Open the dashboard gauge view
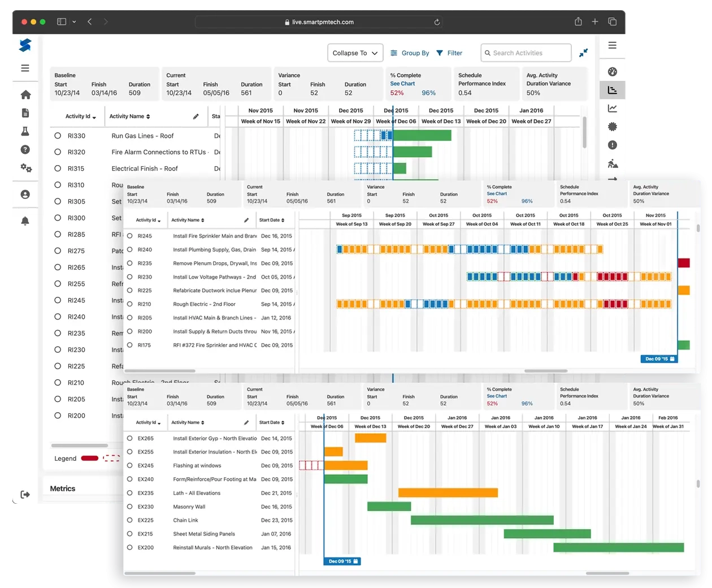The height and width of the screenshot is (588, 712). tap(613, 71)
